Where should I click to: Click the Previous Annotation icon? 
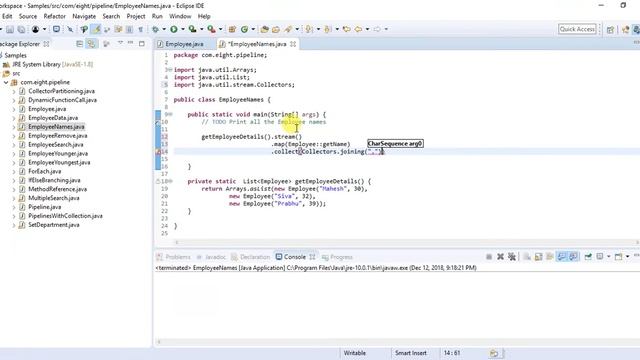pos(327,29)
